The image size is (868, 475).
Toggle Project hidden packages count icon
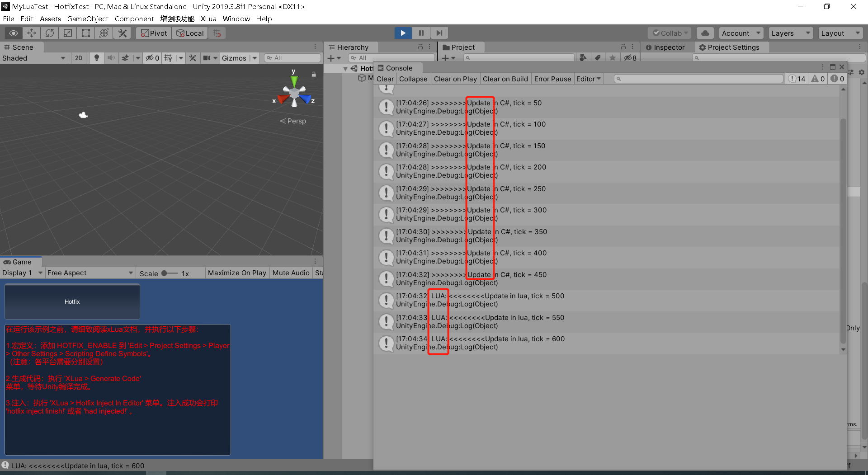tap(630, 58)
